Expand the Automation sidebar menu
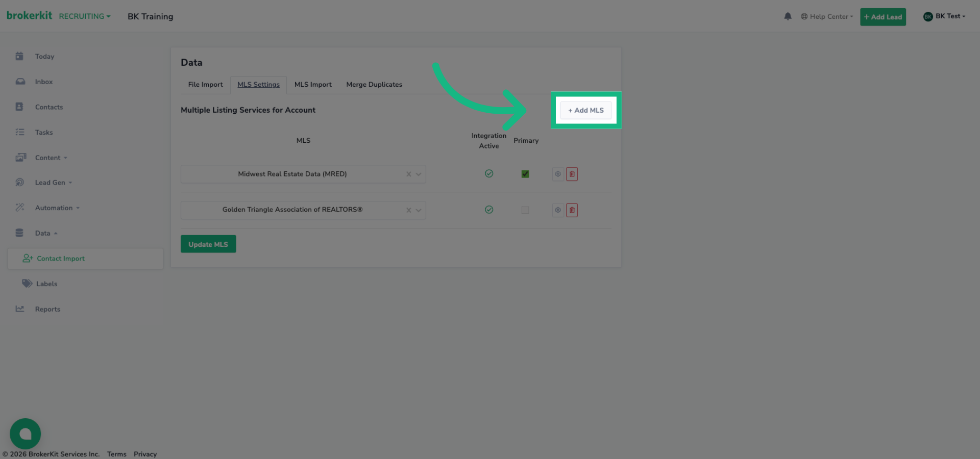Screen dimensions: 980x459 pos(57,208)
